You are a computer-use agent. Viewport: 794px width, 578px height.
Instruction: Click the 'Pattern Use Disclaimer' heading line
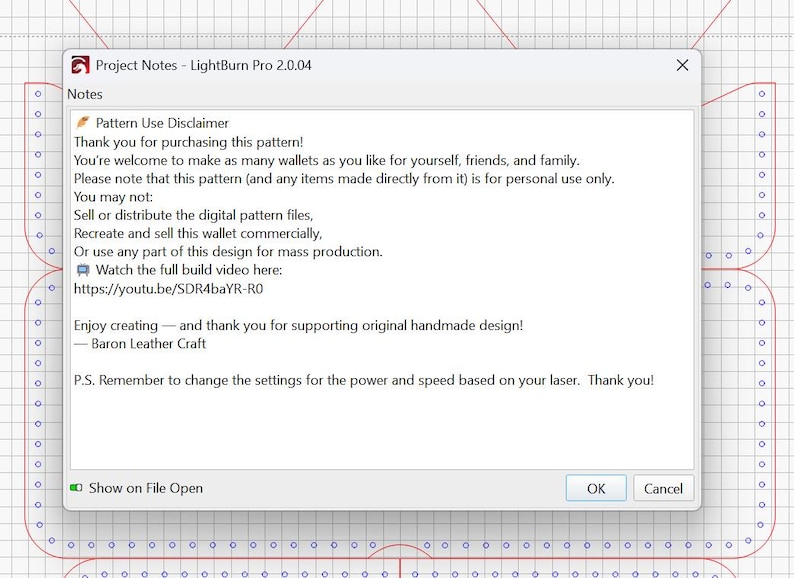pos(162,123)
